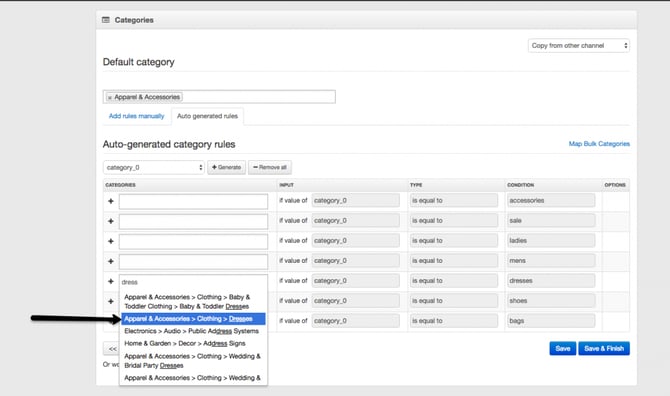Viewport: 670px width, 396px height.
Task: Click the condition value 'shoes'
Action: coord(551,301)
